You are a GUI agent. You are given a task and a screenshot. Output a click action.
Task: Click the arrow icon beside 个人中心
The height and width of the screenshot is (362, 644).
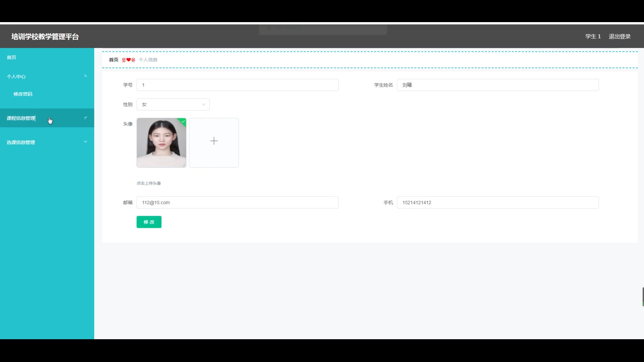(86, 76)
